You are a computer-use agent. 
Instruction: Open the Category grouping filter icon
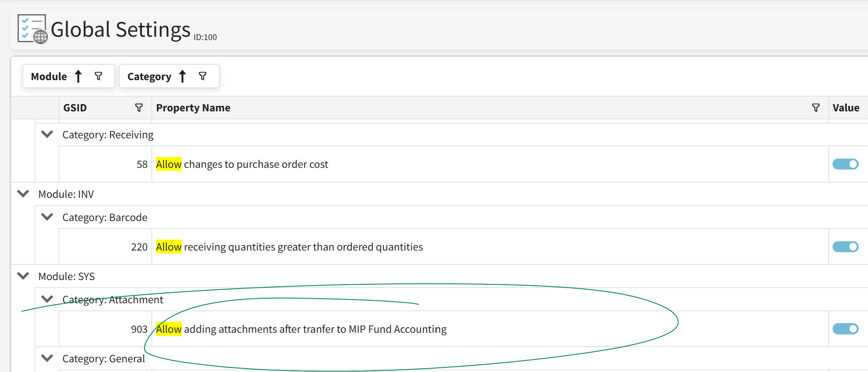[x=203, y=76]
